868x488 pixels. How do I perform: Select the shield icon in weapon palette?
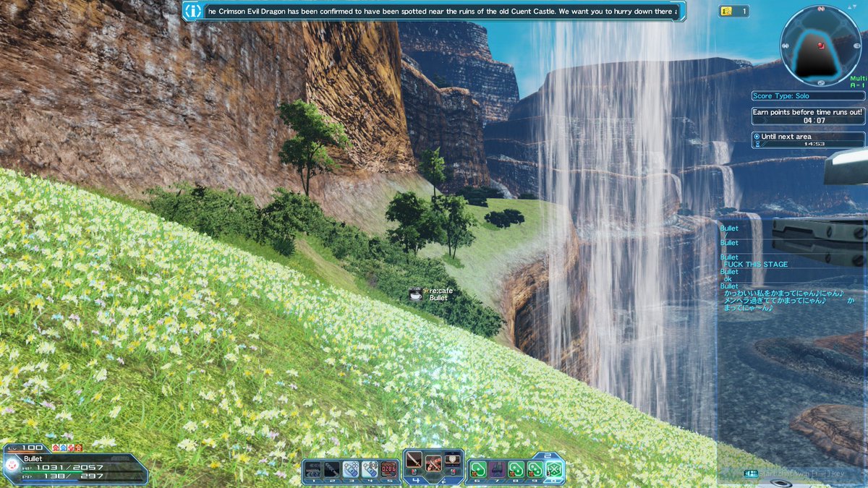click(453, 458)
